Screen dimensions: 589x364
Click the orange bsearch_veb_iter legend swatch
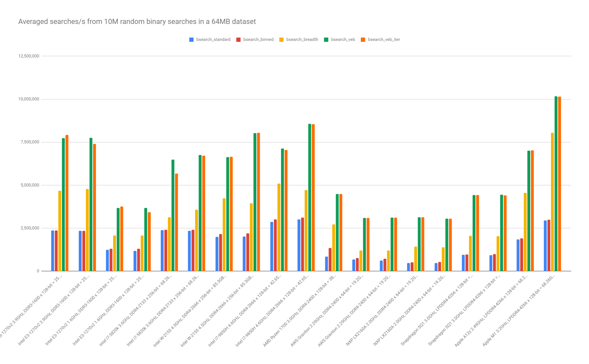(x=363, y=40)
